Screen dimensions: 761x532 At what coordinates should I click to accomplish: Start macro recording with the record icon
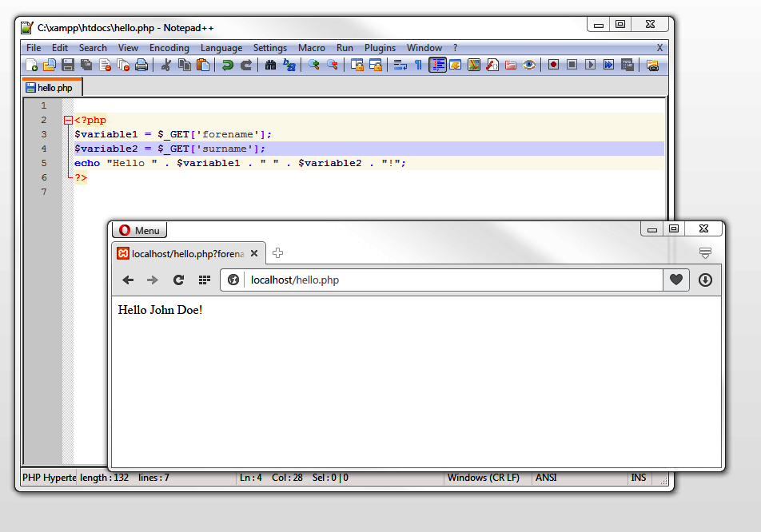[x=554, y=65]
